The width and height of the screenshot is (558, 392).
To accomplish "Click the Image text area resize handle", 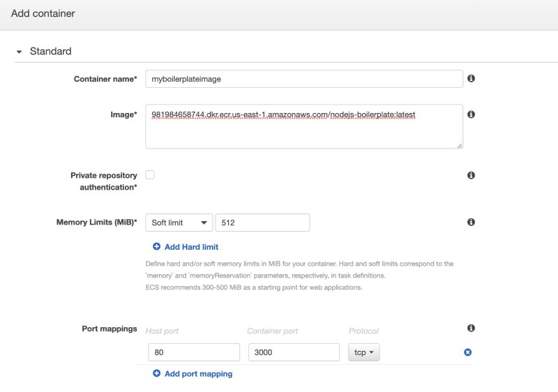I will 460,145.
